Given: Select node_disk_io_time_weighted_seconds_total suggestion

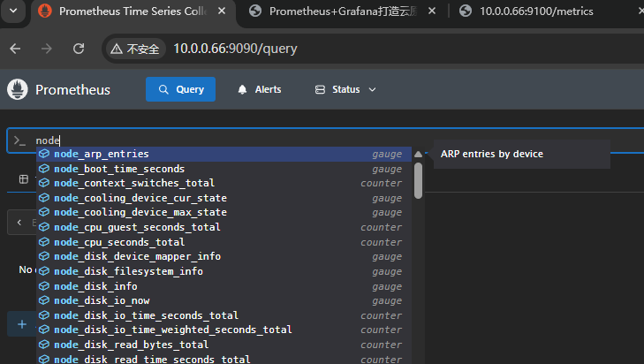Looking at the screenshot, I should pyautogui.click(x=224, y=330).
